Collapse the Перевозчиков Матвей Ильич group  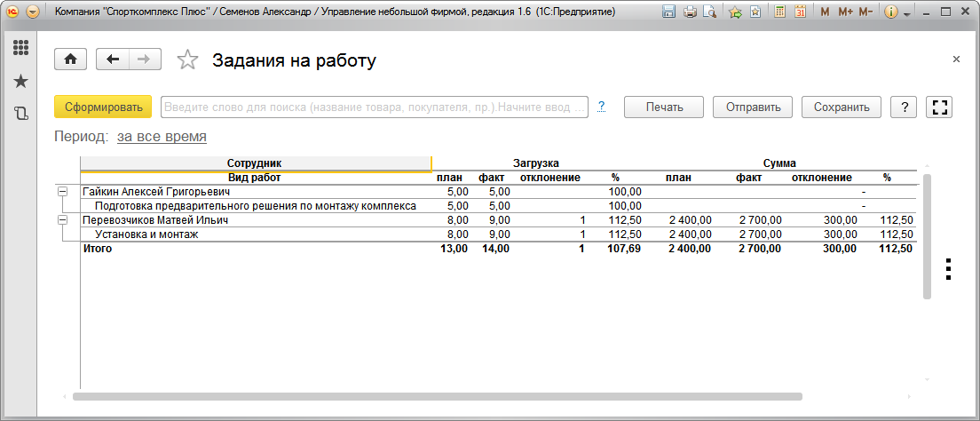(62, 220)
